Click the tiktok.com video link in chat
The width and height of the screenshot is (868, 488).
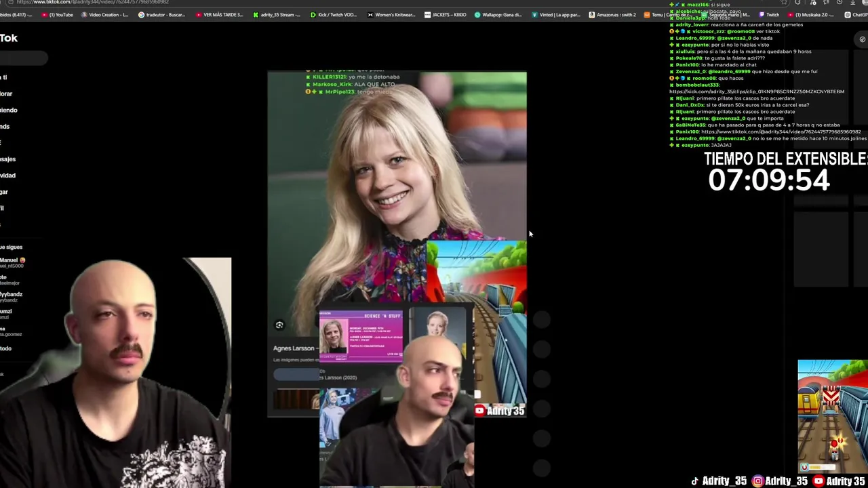click(781, 131)
